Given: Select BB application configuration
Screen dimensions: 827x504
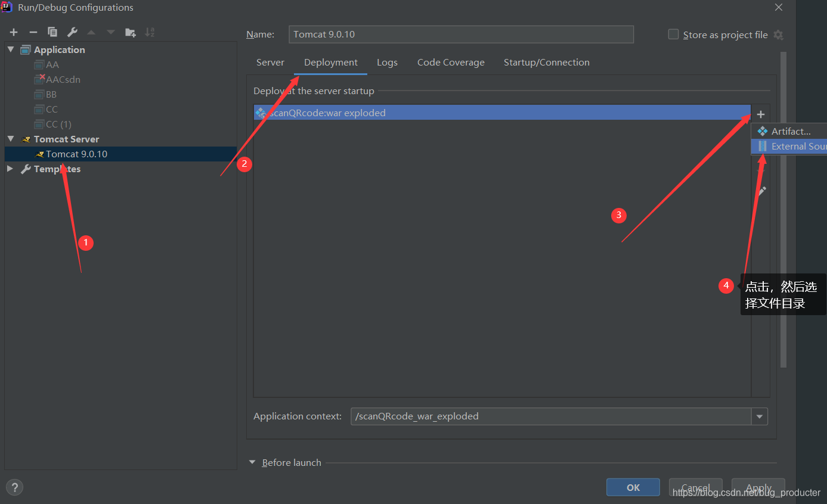Looking at the screenshot, I should (x=46, y=95).
